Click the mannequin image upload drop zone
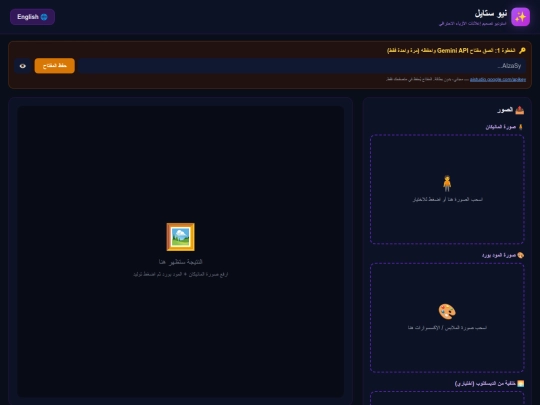This screenshot has height=405, width=540. 447,189
